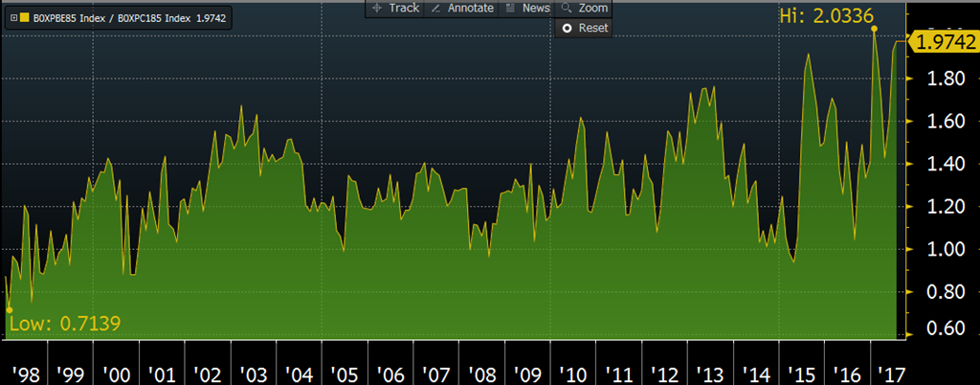Click the '17 year on the x-axis
Screen dimensions: 980x385
pos(892,372)
